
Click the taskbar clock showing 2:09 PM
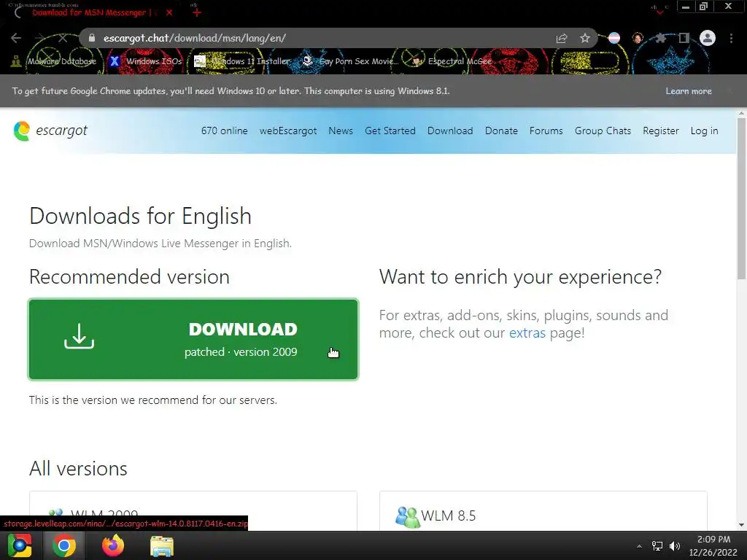tap(713, 545)
